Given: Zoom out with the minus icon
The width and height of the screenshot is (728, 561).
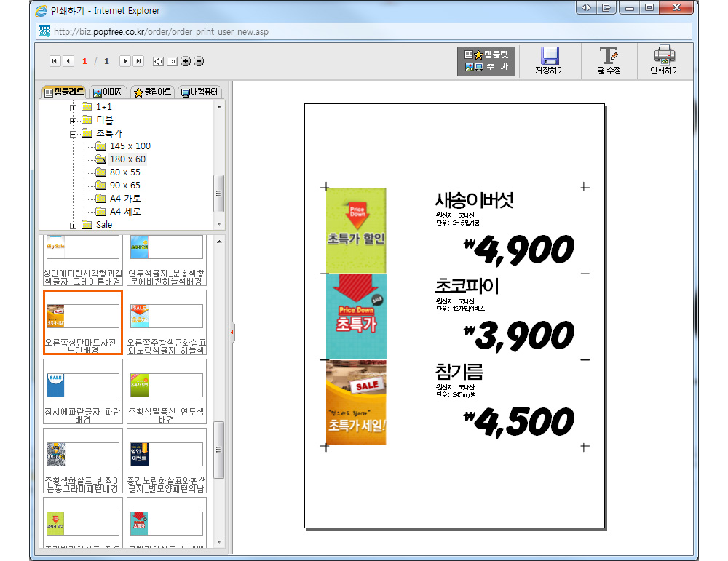Looking at the screenshot, I should pyautogui.click(x=199, y=61).
